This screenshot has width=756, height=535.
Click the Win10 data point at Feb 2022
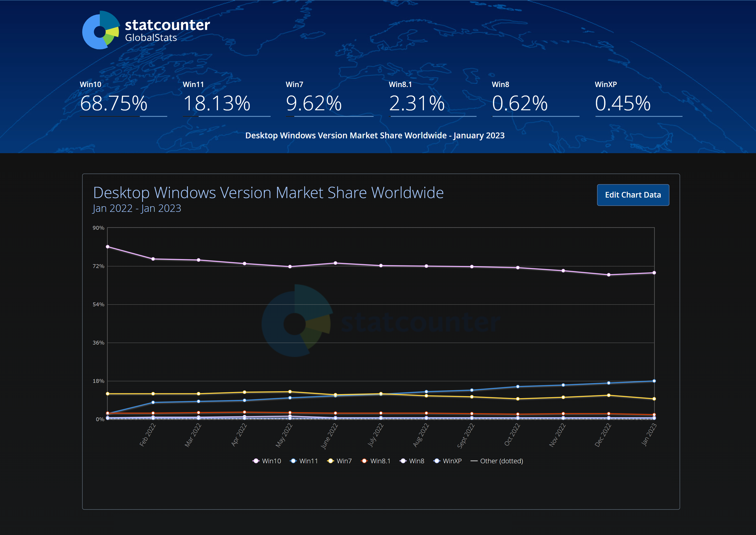[x=153, y=259]
